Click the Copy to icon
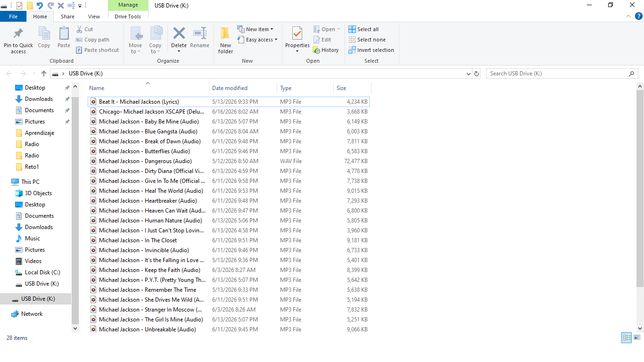This screenshot has width=644, height=362. [156, 34]
